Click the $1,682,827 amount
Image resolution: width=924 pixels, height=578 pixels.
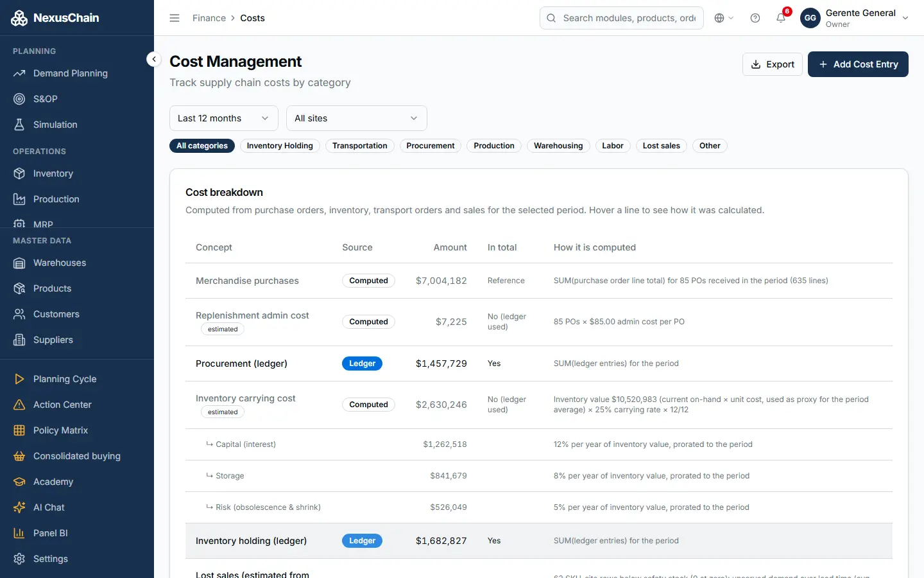pos(441,541)
